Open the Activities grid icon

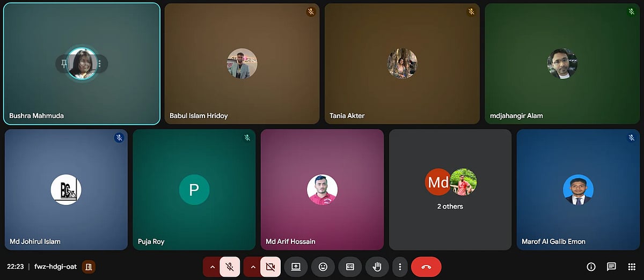pyautogui.click(x=631, y=267)
